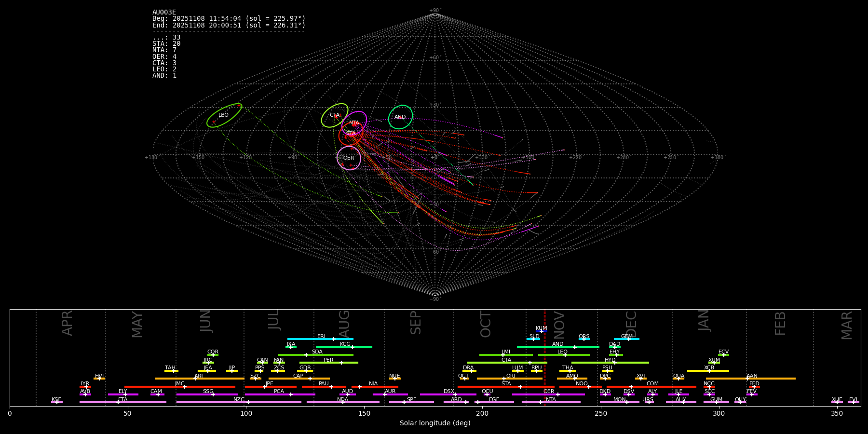This screenshot has width=868, height=434.
Task: Click the PER shower bar in timeline
Action: point(329,363)
